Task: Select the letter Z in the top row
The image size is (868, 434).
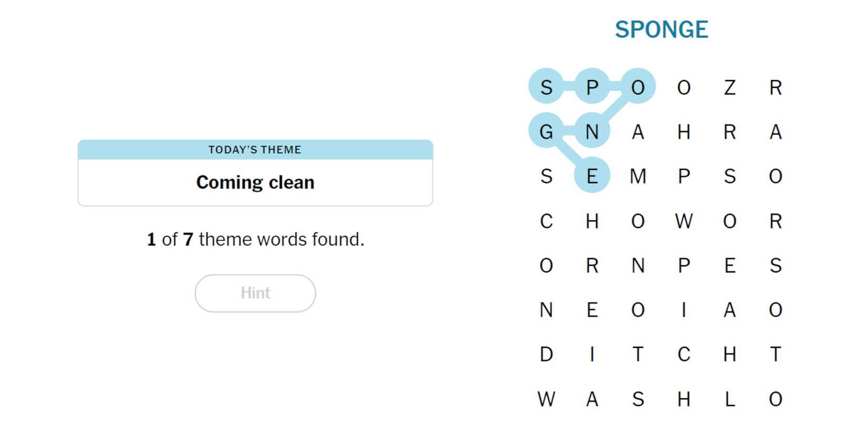Action: (730, 88)
